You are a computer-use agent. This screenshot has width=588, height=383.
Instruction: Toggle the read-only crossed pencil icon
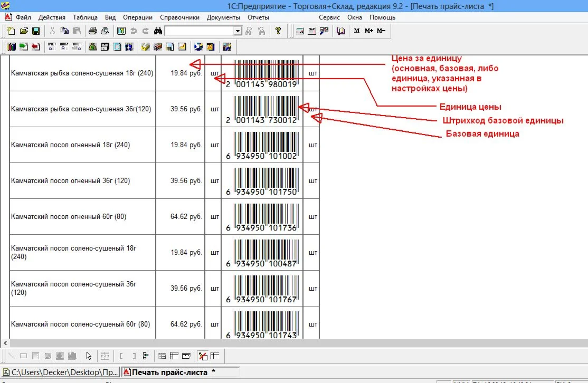203,356
